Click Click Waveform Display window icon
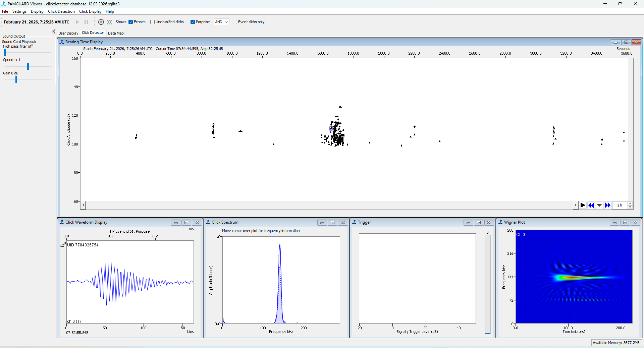This screenshot has width=644, height=348. [62, 222]
